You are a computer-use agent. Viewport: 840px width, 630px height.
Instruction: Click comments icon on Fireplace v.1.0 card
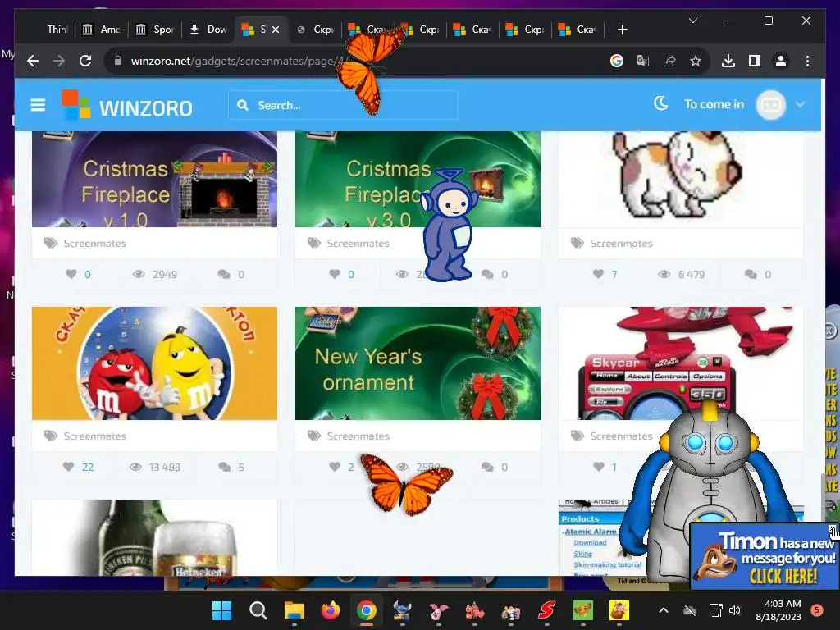pyautogui.click(x=224, y=274)
